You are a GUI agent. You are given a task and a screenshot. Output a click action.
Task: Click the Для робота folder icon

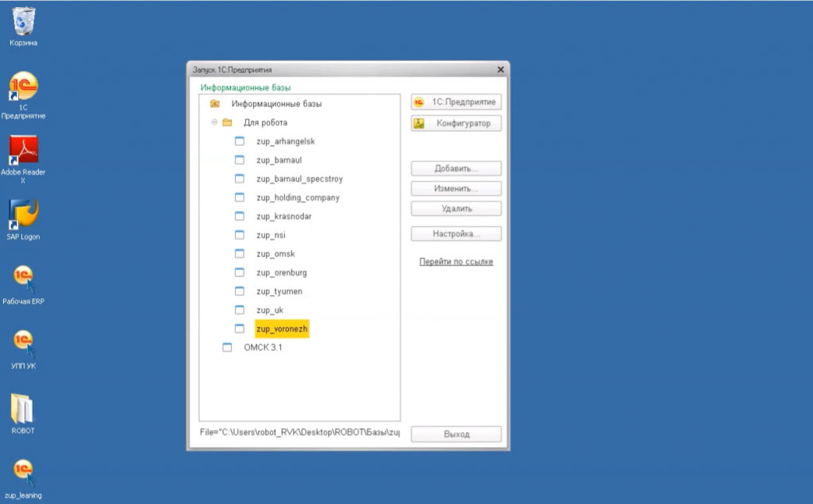pyautogui.click(x=227, y=122)
